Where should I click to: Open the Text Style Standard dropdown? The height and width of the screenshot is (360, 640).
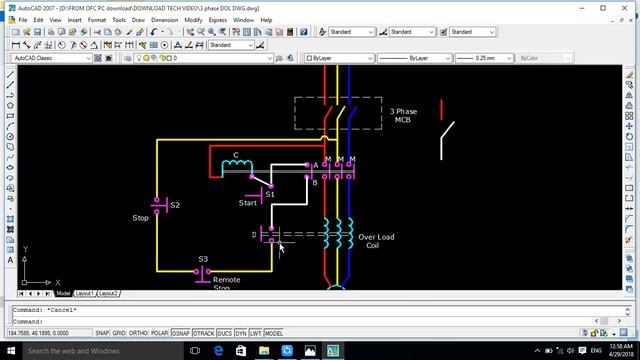click(x=351, y=32)
